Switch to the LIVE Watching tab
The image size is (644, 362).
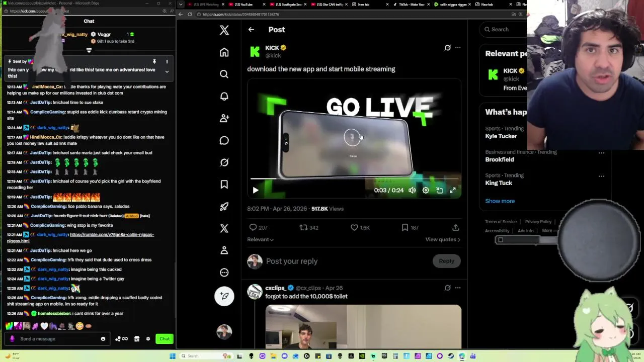(205, 5)
